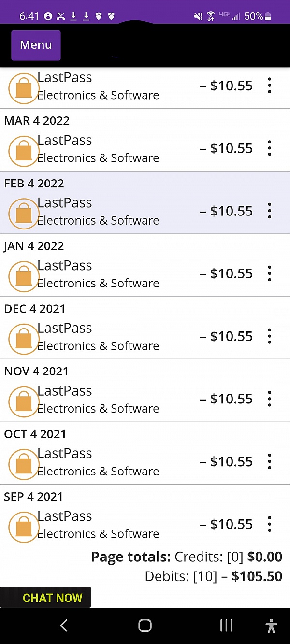Open the Android recent apps button
The height and width of the screenshot is (644, 290).
pyautogui.click(x=226, y=626)
